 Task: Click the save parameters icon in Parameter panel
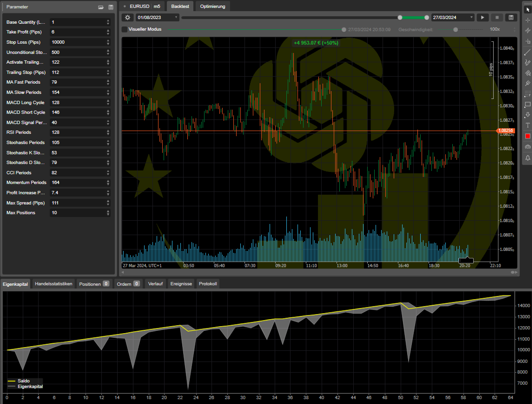pos(111,7)
